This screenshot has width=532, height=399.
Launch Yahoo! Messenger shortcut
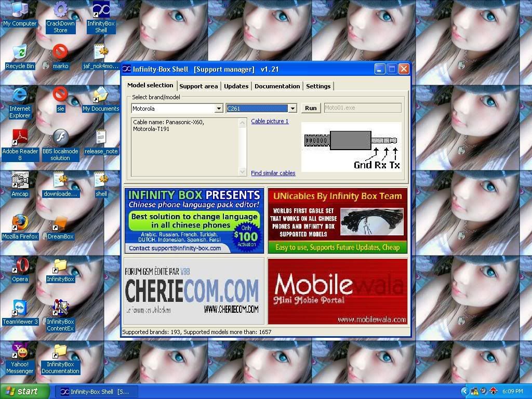[x=20, y=358]
